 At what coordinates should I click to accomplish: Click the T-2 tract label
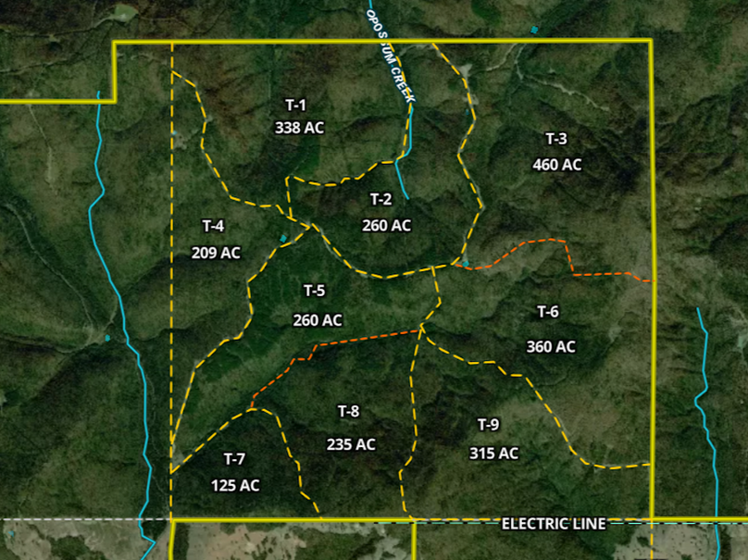tap(380, 199)
